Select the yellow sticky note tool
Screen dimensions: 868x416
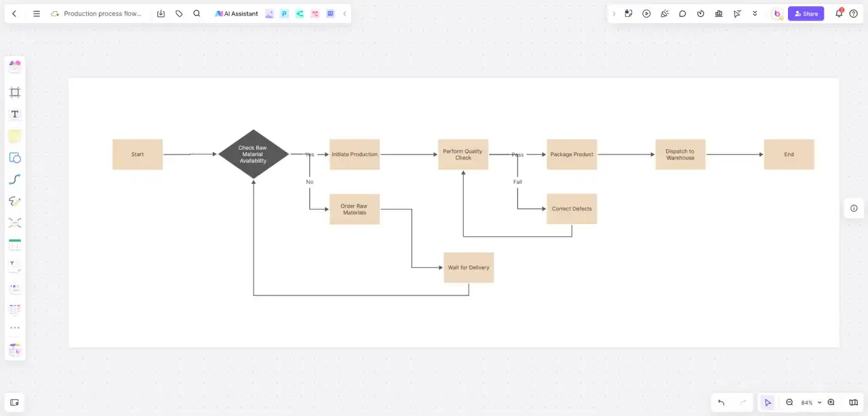[x=15, y=136]
